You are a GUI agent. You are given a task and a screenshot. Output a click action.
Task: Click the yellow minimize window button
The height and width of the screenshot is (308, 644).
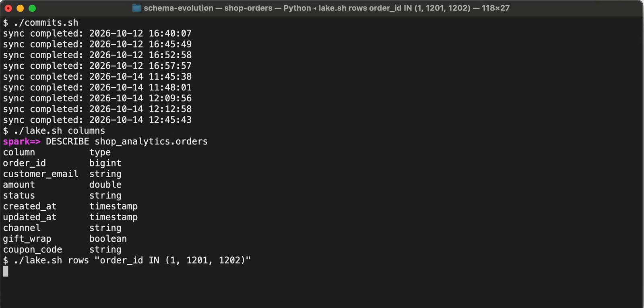[x=20, y=8]
